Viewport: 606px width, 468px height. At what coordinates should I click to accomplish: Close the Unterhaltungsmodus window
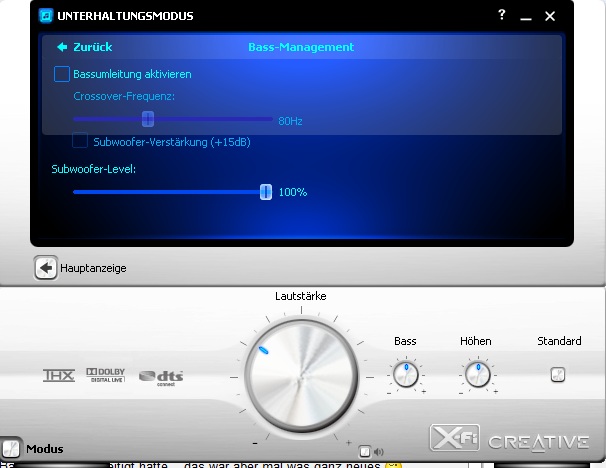550,16
